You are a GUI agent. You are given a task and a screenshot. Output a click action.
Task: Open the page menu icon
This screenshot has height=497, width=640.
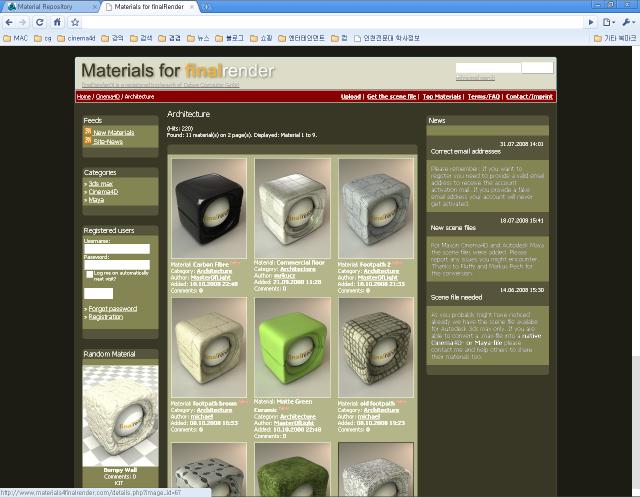tap(608, 22)
